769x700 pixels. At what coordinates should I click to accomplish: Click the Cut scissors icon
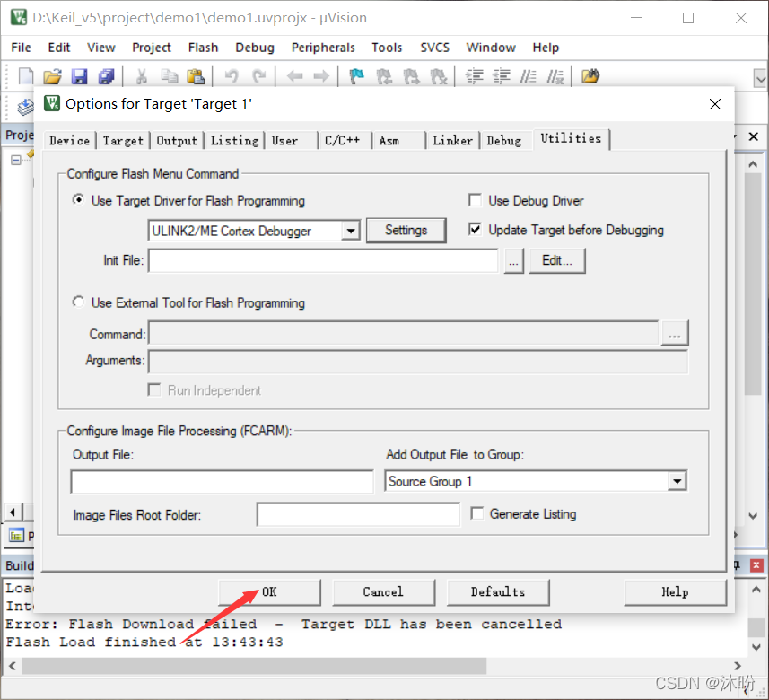click(x=141, y=76)
